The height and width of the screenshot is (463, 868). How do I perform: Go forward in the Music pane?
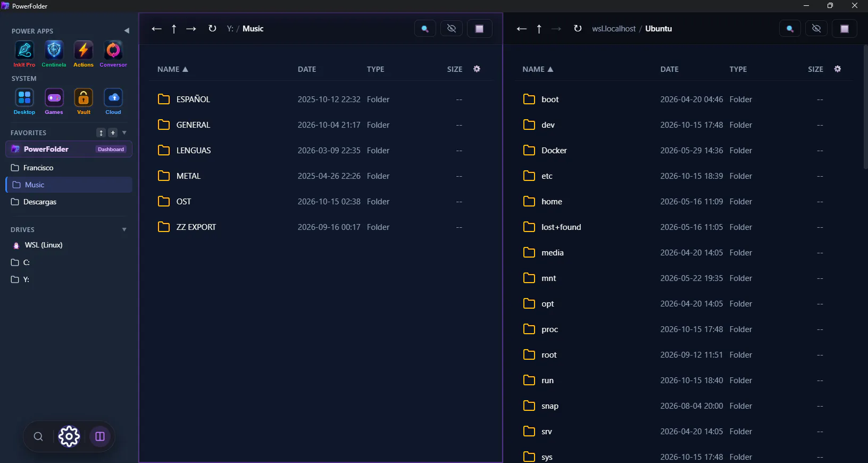tap(191, 29)
